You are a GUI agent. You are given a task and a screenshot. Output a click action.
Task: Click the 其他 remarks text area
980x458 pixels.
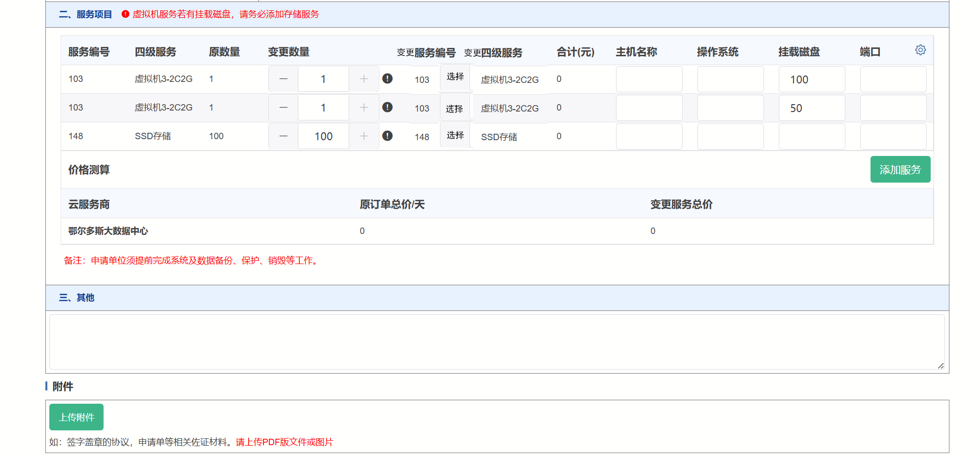click(x=497, y=342)
